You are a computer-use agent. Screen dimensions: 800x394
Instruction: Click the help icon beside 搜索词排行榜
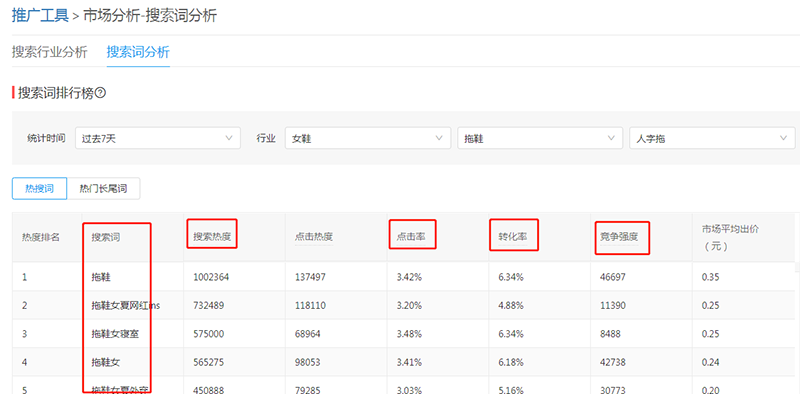(x=101, y=93)
